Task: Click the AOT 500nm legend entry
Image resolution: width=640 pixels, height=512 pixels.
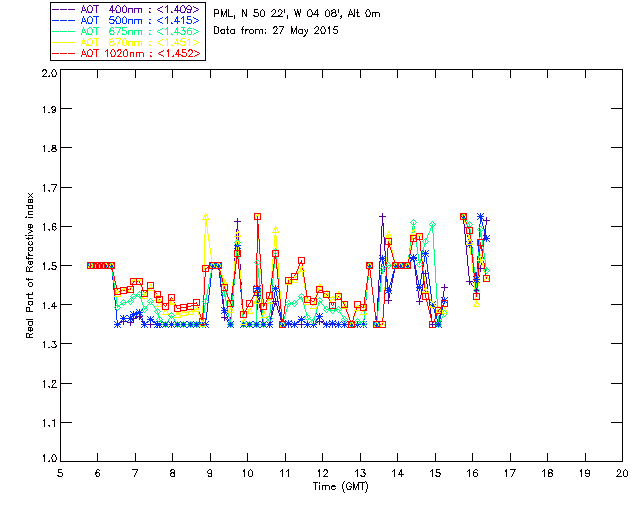Action: (127, 20)
